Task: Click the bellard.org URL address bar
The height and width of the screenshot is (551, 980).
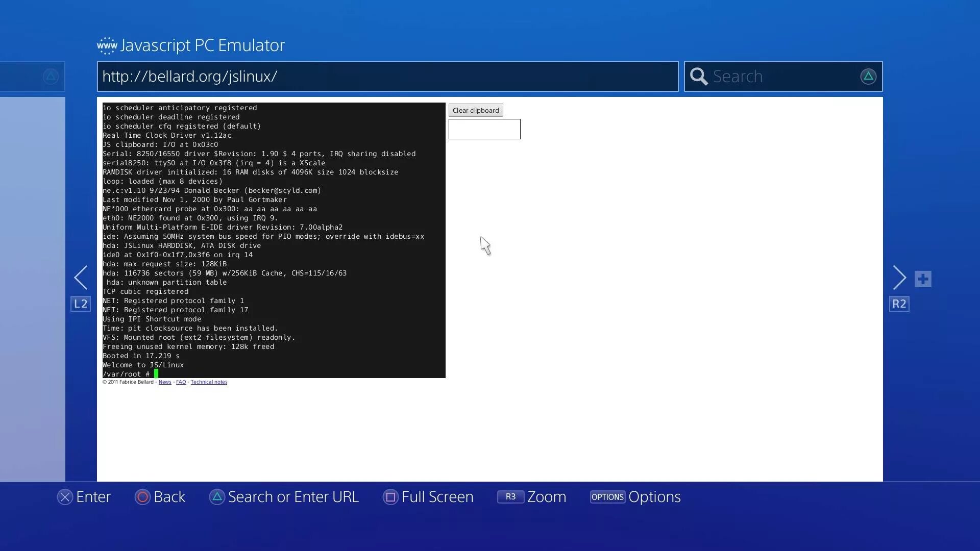Action: [x=387, y=77]
